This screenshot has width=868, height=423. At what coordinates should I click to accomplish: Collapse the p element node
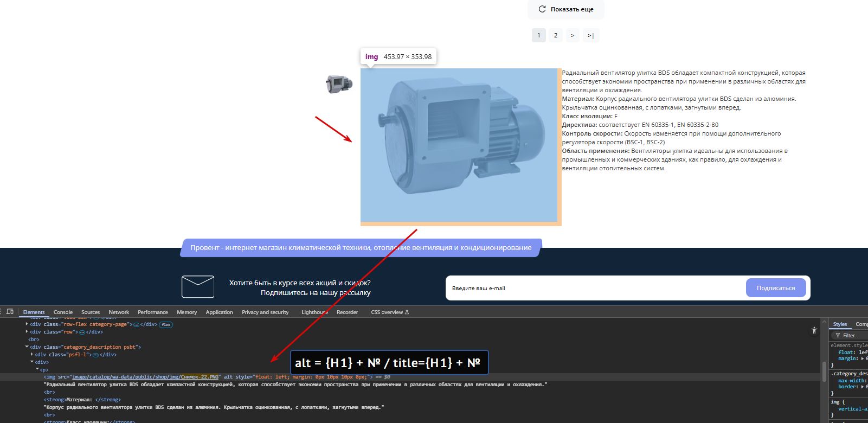tap(37, 369)
